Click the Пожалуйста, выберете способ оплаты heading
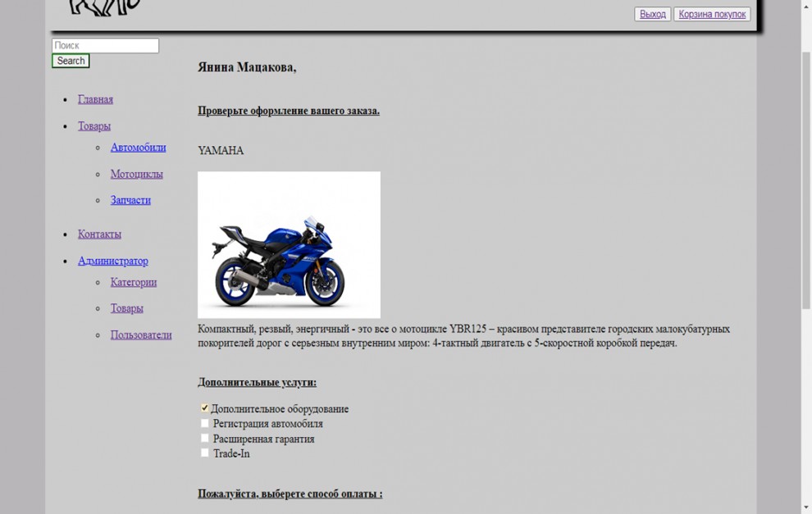The image size is (812, 514). [290, 494]
